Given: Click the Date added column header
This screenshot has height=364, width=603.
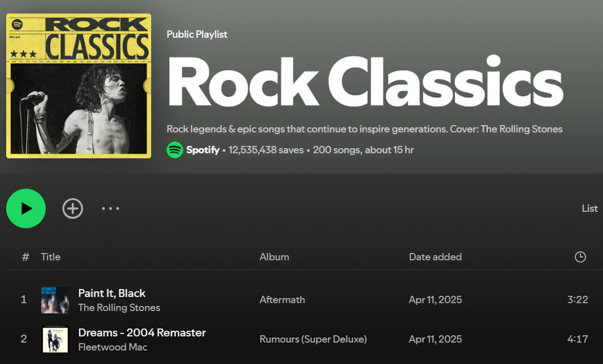Looking at the screenshot, I should click(x=435, y=257).
